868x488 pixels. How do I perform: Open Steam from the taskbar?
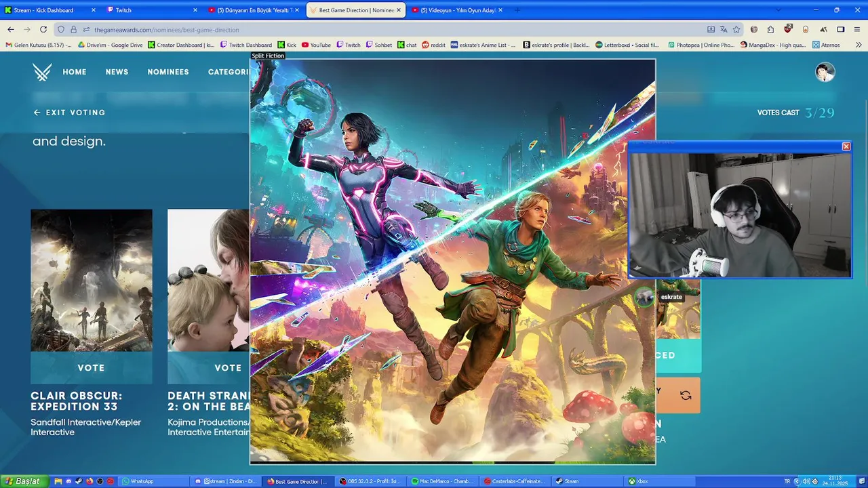pyautogui.click(x=589, y=481)
